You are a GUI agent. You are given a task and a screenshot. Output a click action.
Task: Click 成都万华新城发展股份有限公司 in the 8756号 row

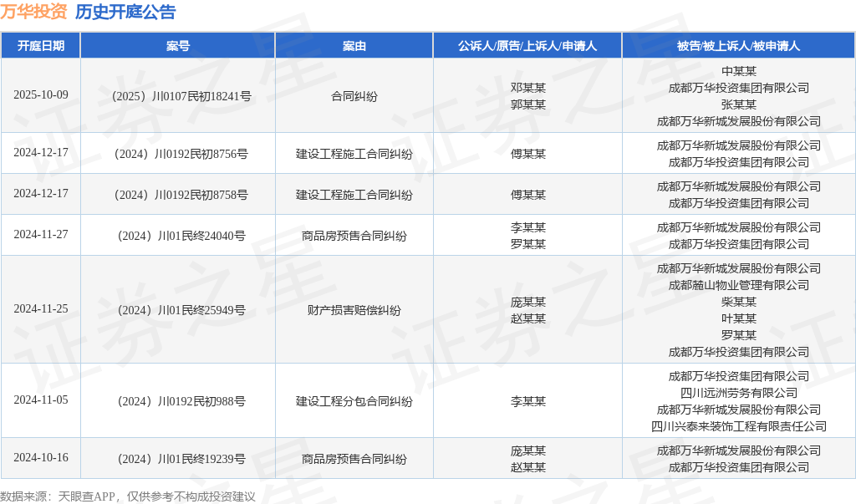(x=739, y=145)
